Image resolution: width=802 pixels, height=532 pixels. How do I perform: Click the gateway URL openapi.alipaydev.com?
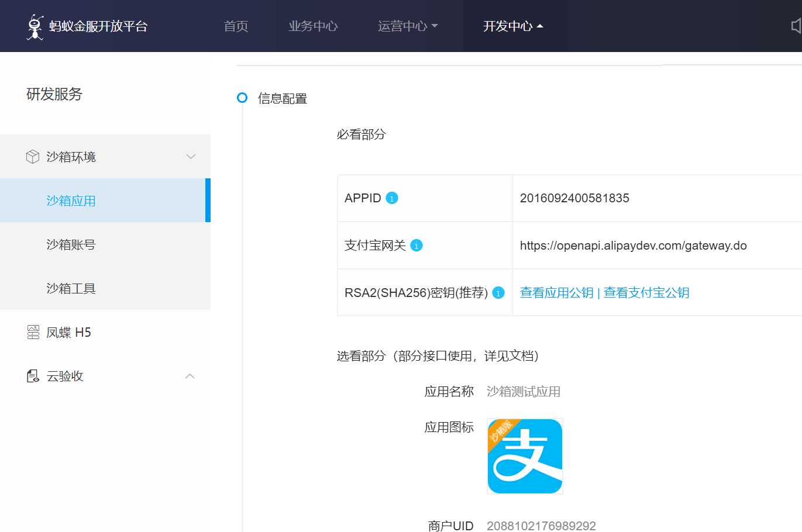tap(634, 246)
